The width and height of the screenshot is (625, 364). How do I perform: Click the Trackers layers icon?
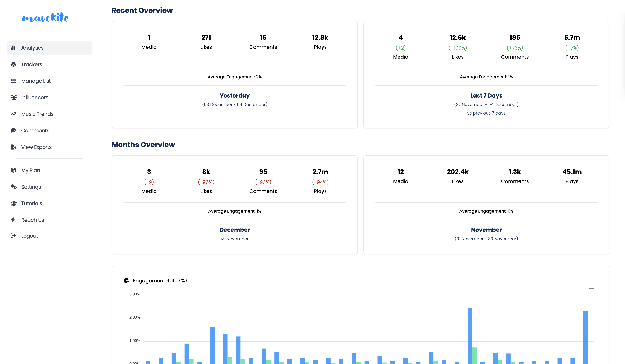click(13, 64)
